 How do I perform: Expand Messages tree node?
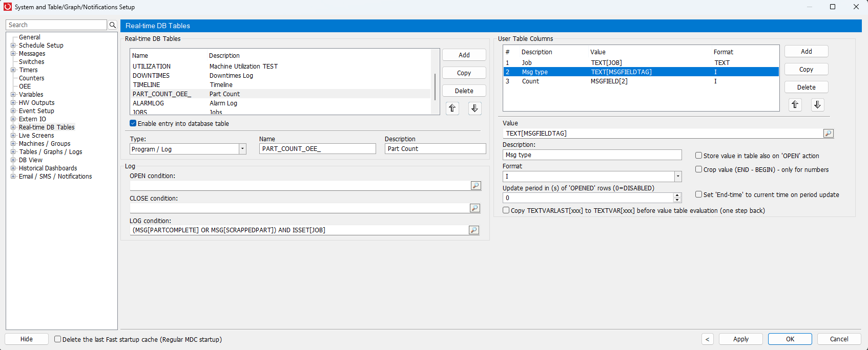point(13,54)
